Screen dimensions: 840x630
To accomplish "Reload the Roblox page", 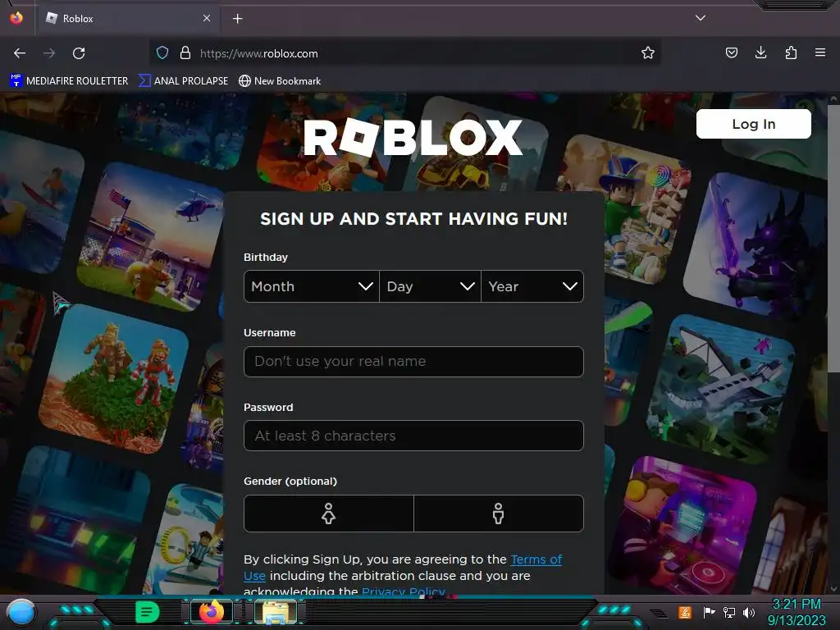I will tap(79, 53).
